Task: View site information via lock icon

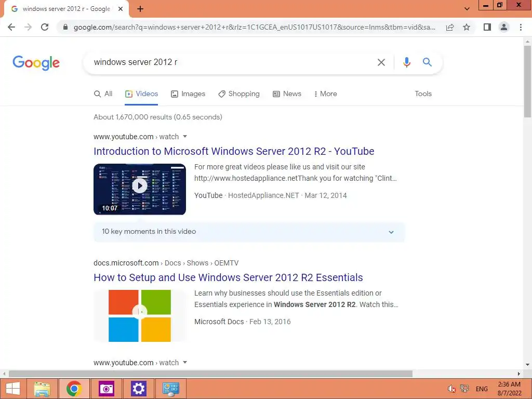Action: [x=65, y=27]
